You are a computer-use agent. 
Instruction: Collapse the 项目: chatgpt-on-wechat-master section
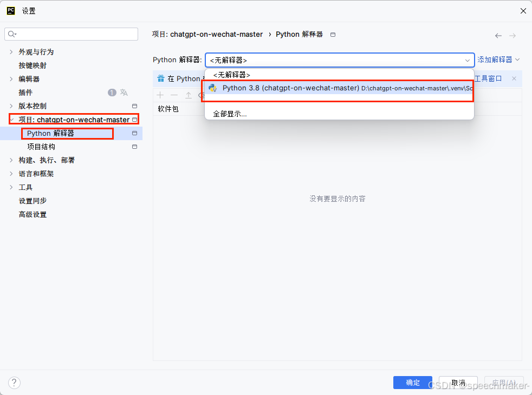click(12, 120)
